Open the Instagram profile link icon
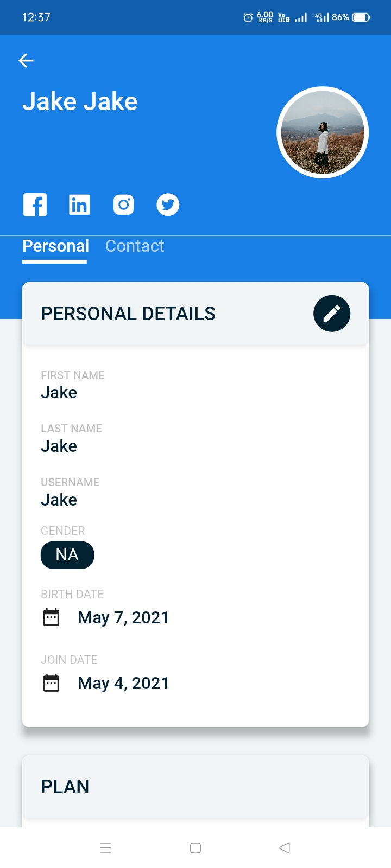The image size is (391, 868). (x=124, y=205)
